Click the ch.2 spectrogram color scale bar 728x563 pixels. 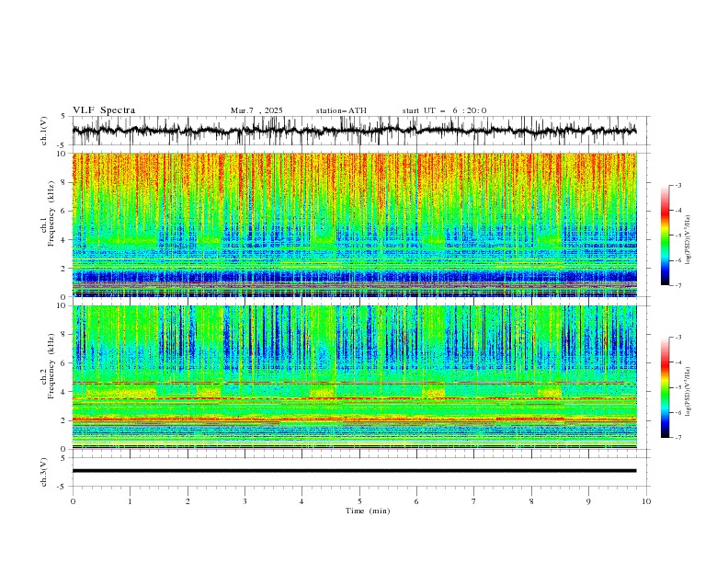(x=665, y=387)
